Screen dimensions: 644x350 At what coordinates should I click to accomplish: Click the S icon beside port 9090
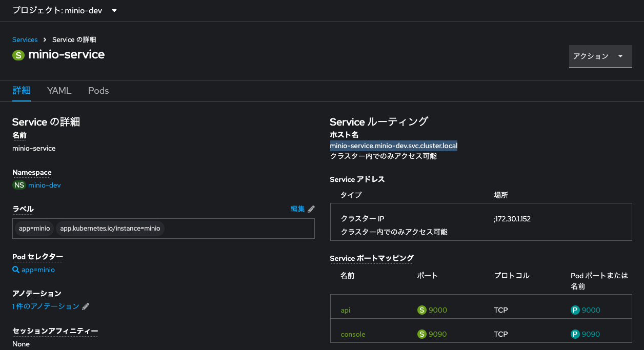tap(422, 334)
